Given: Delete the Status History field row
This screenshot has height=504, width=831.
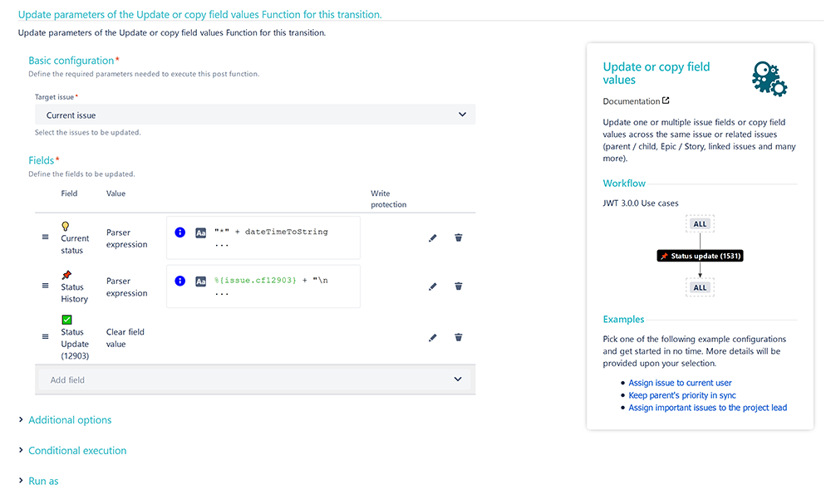Looking at the screenshot, I should tap(459, 286).
